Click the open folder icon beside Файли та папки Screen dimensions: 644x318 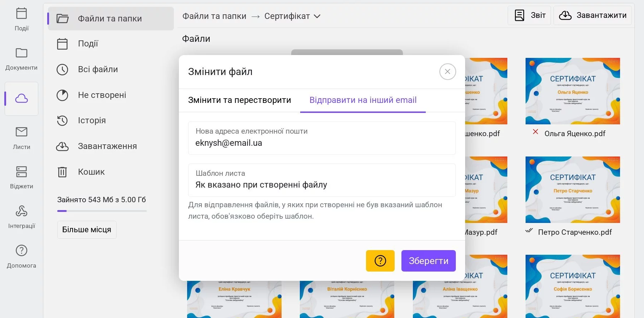[x=63, y=18]
